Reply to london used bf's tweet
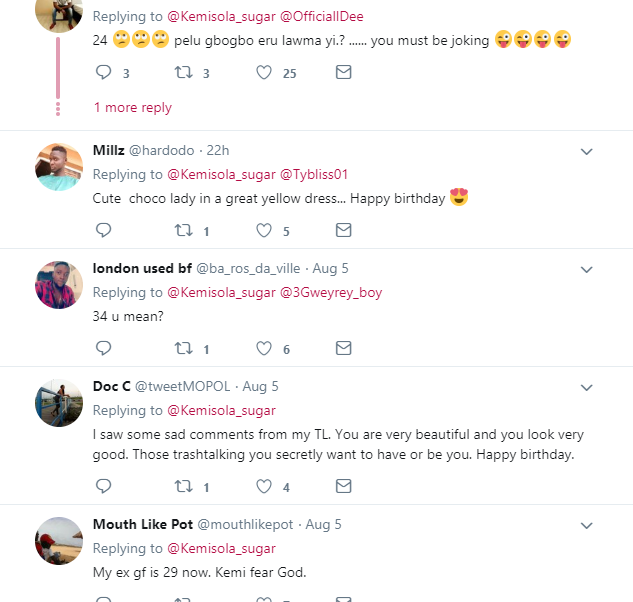The height and width of the screenshot is (602, 633). 103,349
